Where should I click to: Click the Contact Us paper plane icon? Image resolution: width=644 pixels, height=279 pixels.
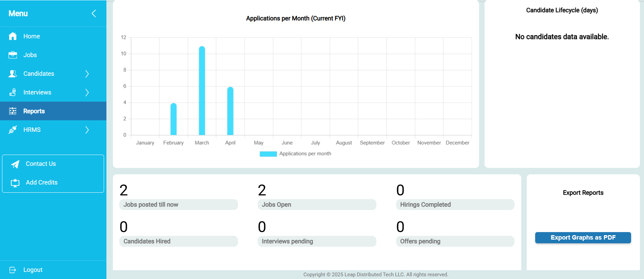click(15, 164)
